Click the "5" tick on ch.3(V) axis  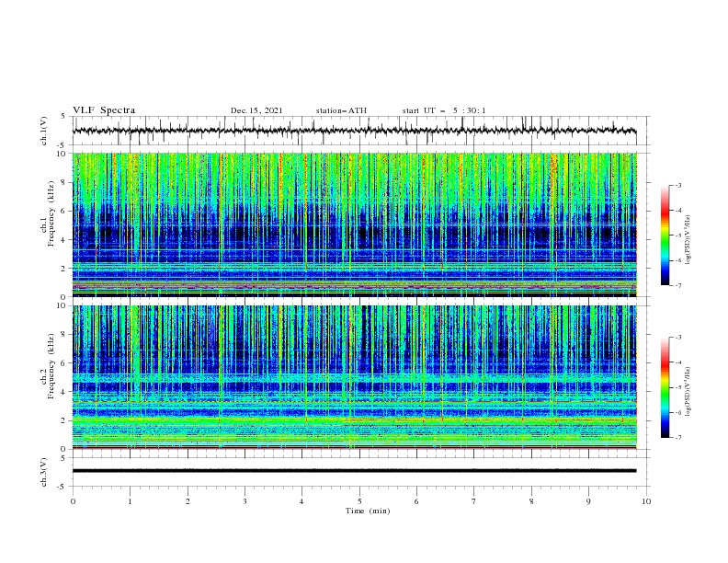pos(63,458)
